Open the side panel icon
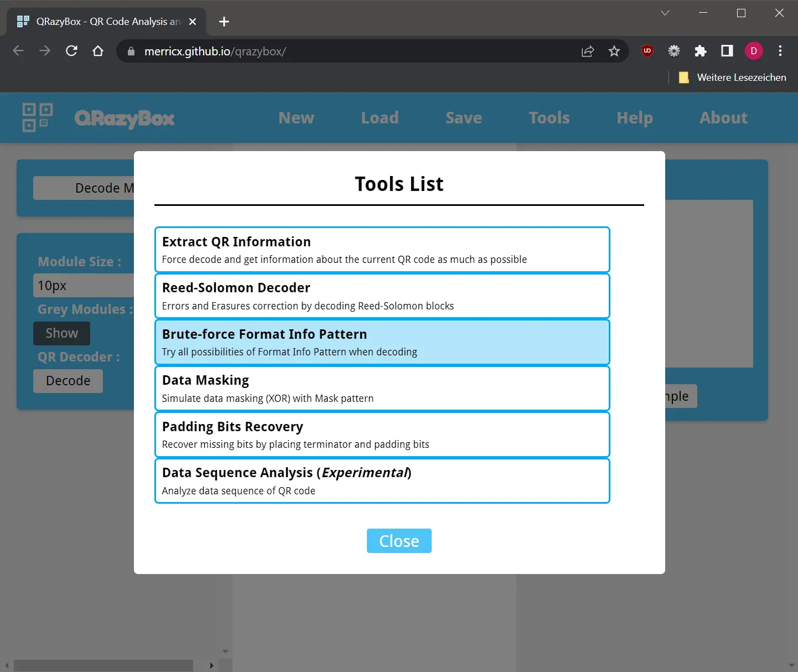The width and height of the screenshot is (798, 672). (727, 51)
